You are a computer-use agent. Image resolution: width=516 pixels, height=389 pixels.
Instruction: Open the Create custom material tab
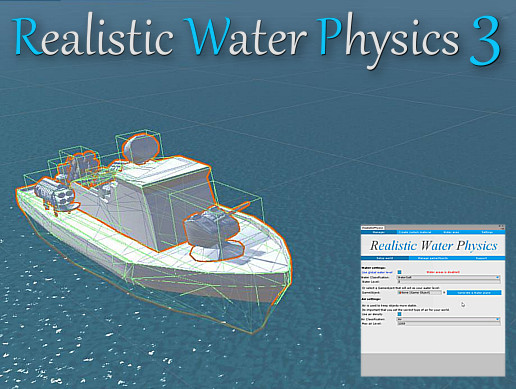point(415,232)
